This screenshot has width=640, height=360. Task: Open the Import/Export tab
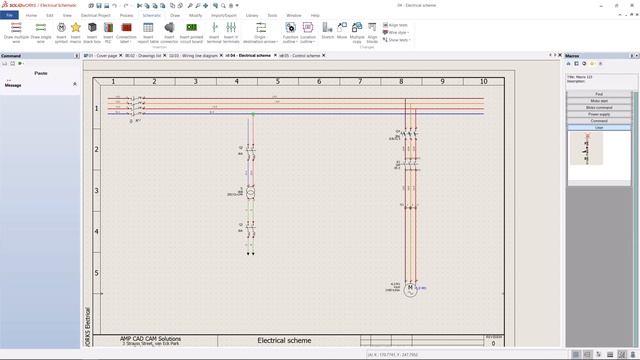(x=224, y=15)
